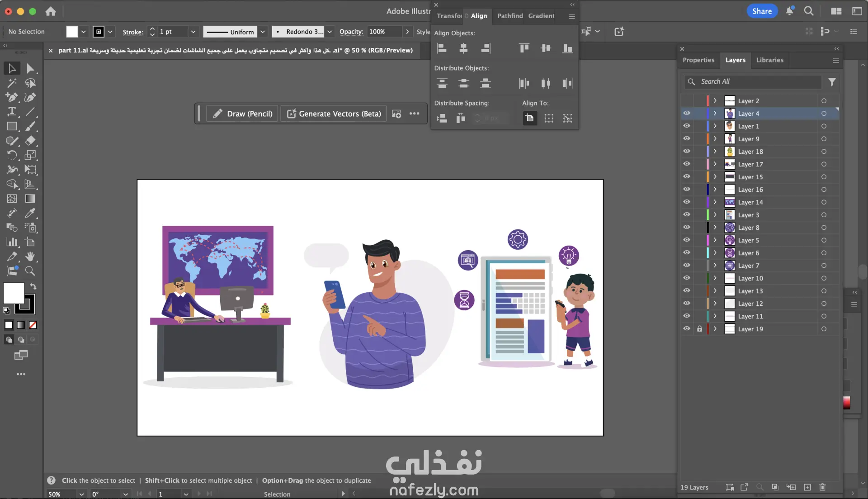Image resolution: width=868 pixels, height=499 pixels.
Task: Open the Pathfinder tab
Action: [510, 16]
